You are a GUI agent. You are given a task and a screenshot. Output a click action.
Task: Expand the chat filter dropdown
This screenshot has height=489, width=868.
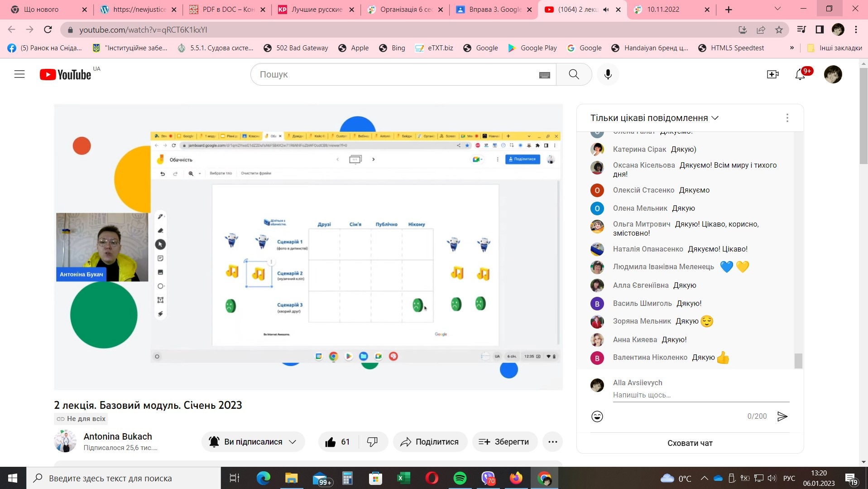[654, 118]
